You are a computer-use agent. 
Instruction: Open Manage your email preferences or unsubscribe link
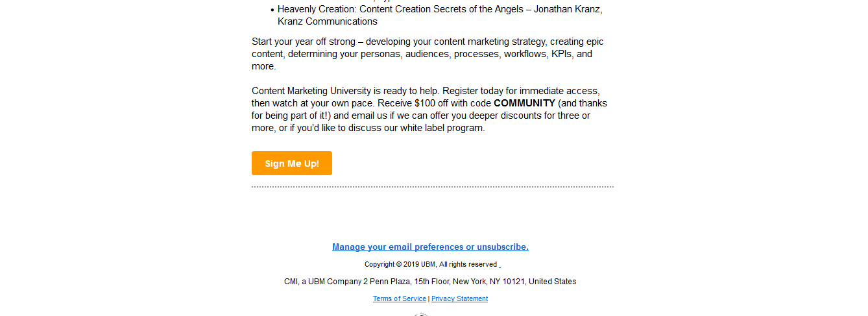tap(430, 247)
